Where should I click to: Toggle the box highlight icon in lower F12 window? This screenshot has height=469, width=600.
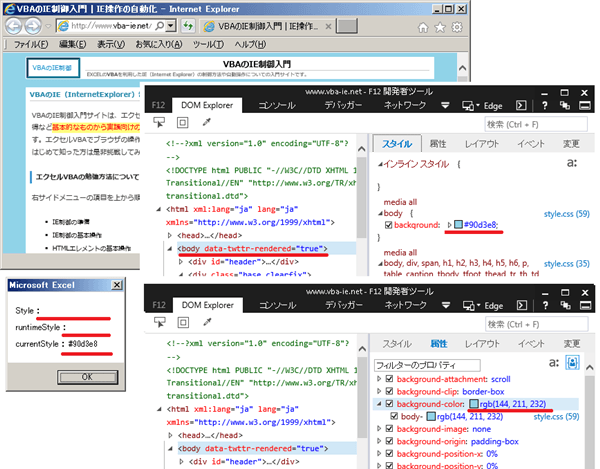coord(183,322)
